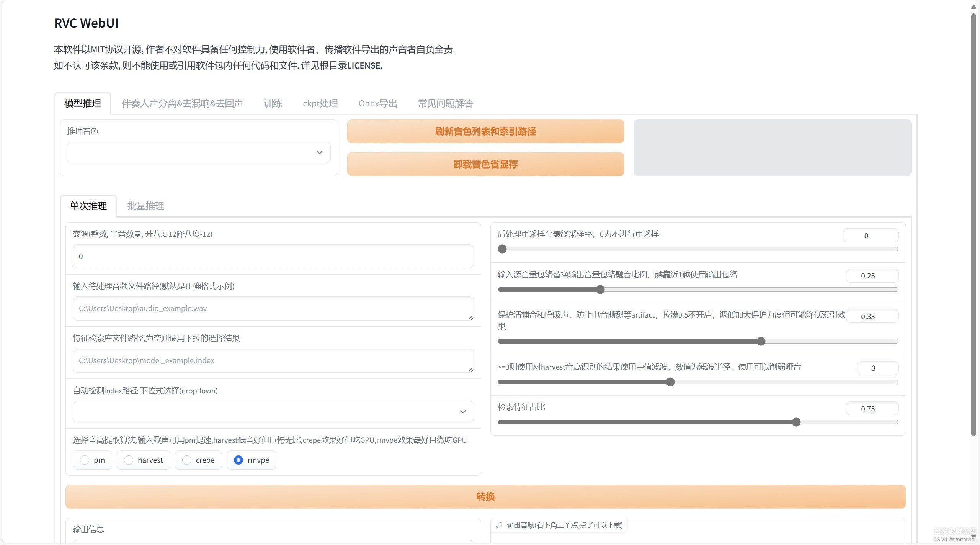Open the 常见问题解答 tab

[445, 103]
